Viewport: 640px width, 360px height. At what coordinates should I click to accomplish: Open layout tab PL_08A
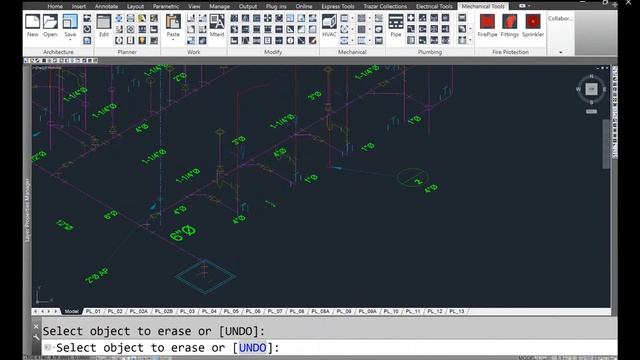(320, 311)
